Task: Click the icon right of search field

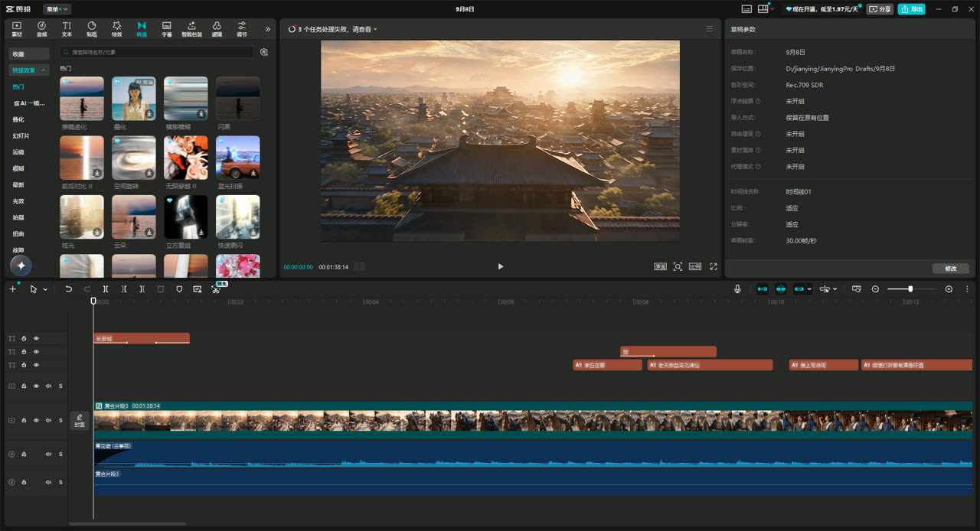Action: click(x=264, y=52)
